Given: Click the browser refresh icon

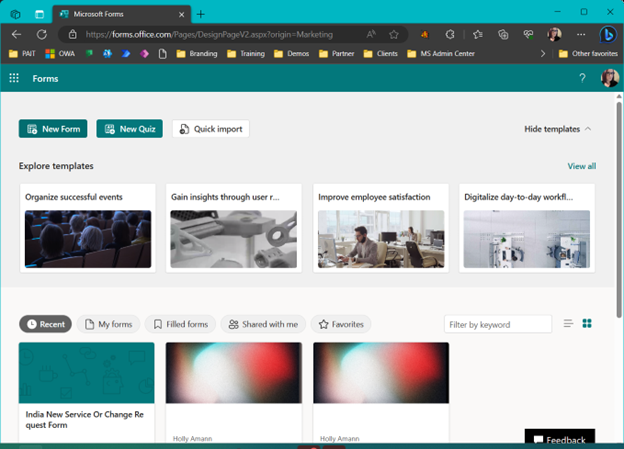Looking at the screenshot, I should click(41, 34).
